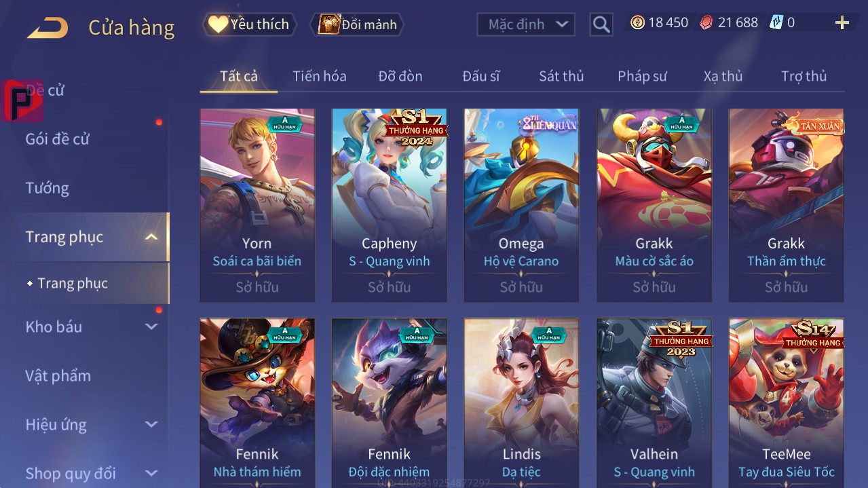Go back using the golden arrow icon
This screenshot has height=488, width=868.
click(48, 28)
